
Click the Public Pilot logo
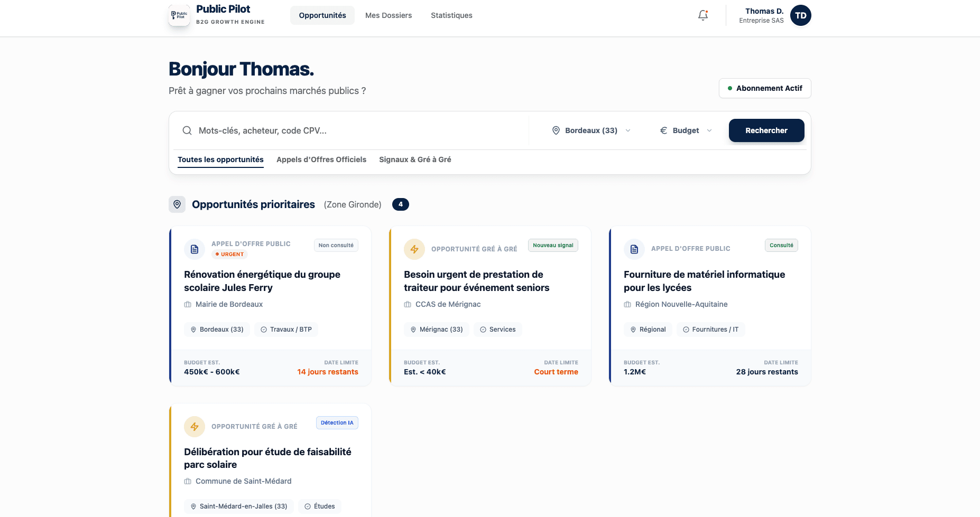click(179, 15)
